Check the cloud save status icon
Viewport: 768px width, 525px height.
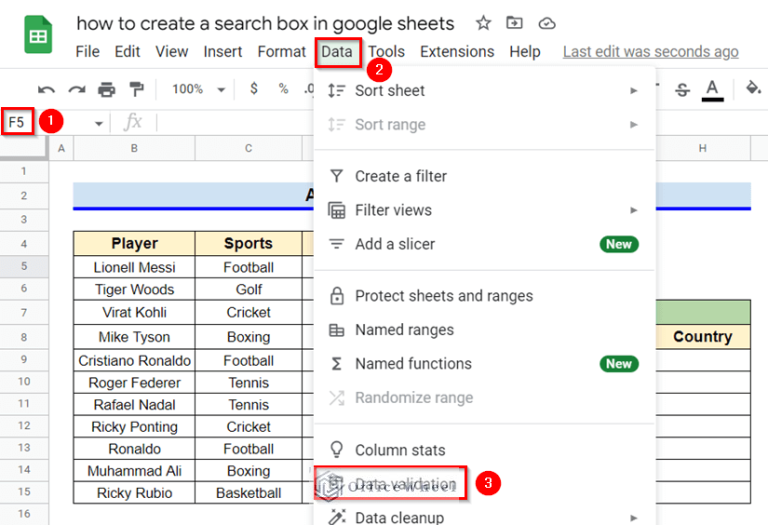547,23
